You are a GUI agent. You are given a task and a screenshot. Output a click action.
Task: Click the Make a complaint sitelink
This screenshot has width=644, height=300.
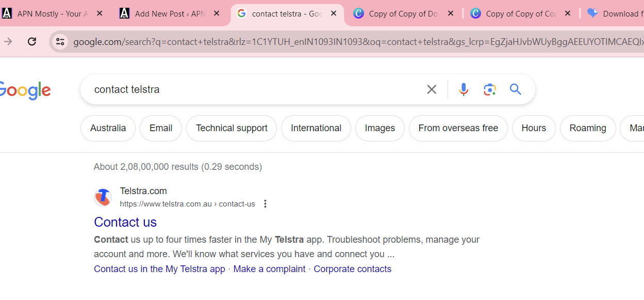click(x=269, y=269)
